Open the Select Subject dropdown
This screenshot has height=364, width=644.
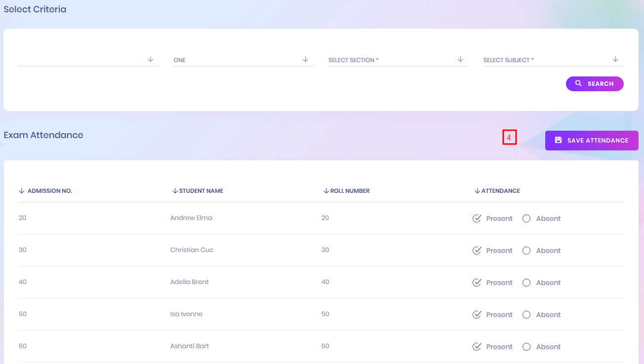(553, 60)
